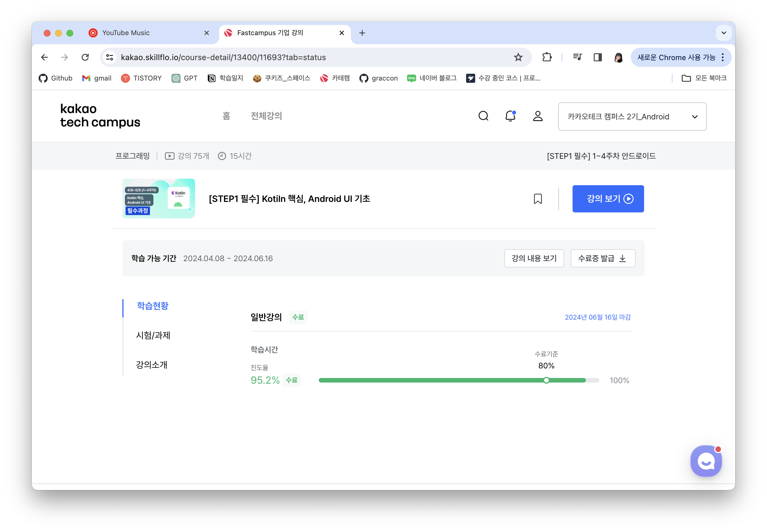
Task: Click the notification bell icon
Action: (x=510, y=116)
